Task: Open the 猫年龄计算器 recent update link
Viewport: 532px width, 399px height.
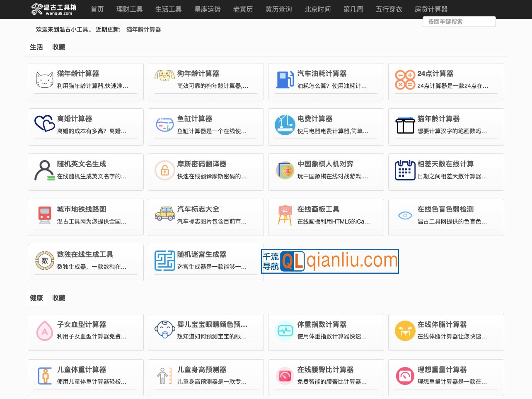Action: [143, 29]
